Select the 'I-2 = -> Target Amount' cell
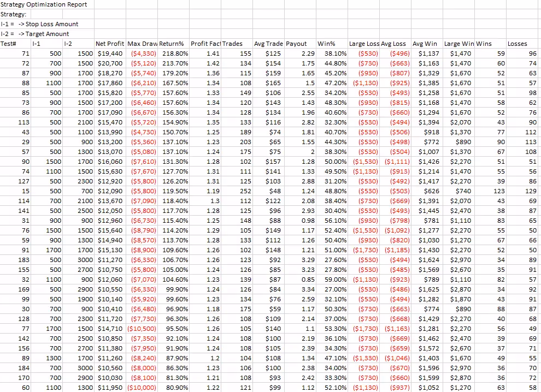The height and width of the screenshot is (392, 541). pos(47,34)
